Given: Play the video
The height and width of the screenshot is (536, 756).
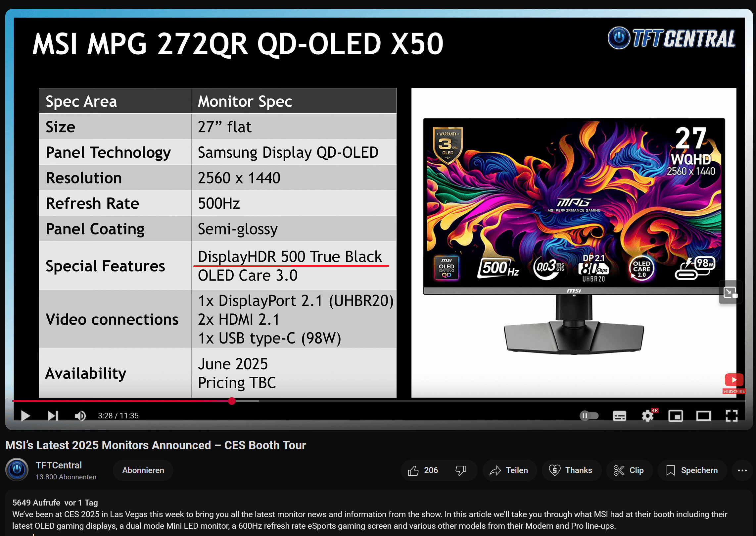Looking at the screenshot, I should (x=25, y=415).
